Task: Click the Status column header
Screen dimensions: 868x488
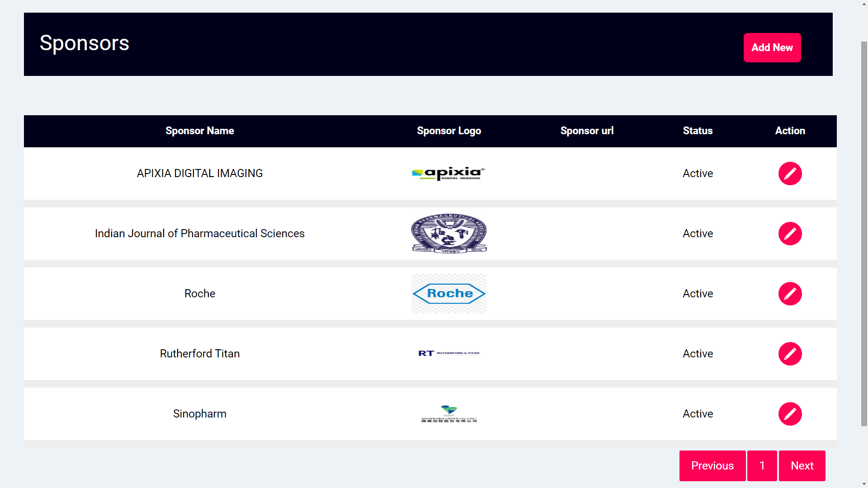Action: pos(698,131)
